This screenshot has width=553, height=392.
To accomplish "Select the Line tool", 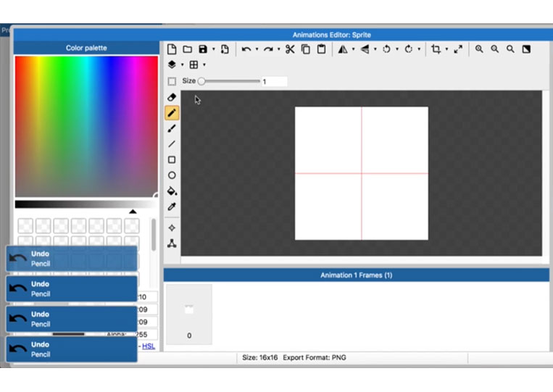I will 172,143.
